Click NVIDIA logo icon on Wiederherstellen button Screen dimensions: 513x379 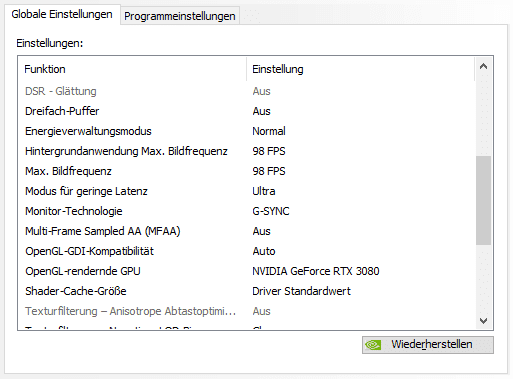click(x=373, y=345)
